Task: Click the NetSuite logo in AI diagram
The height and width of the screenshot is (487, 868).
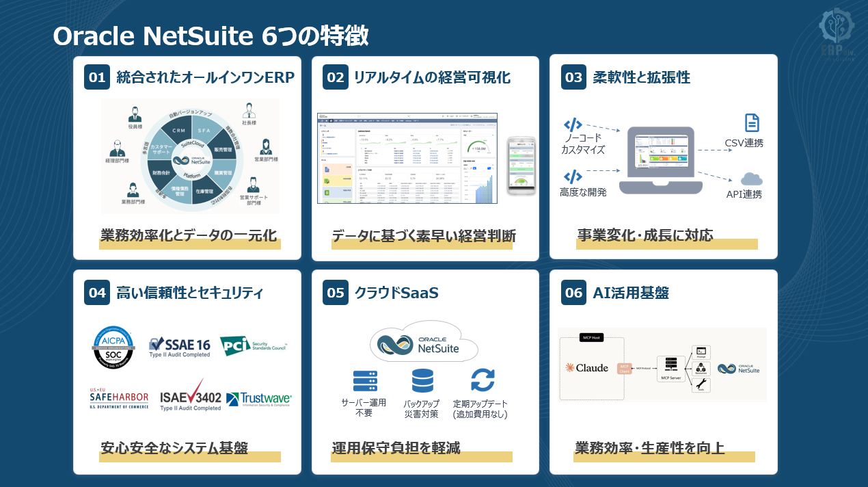Action: pos(738,369)
